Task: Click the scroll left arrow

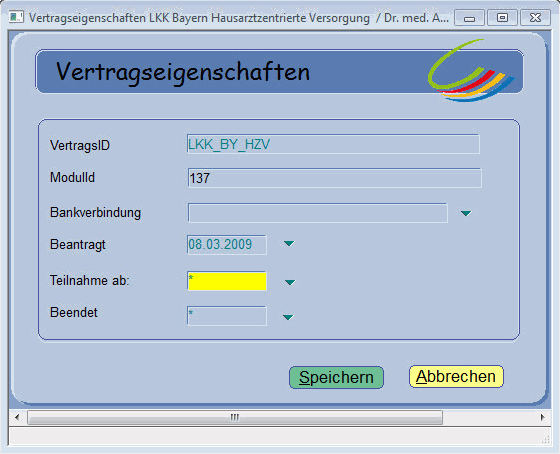Action: click(x=17, y=417)
